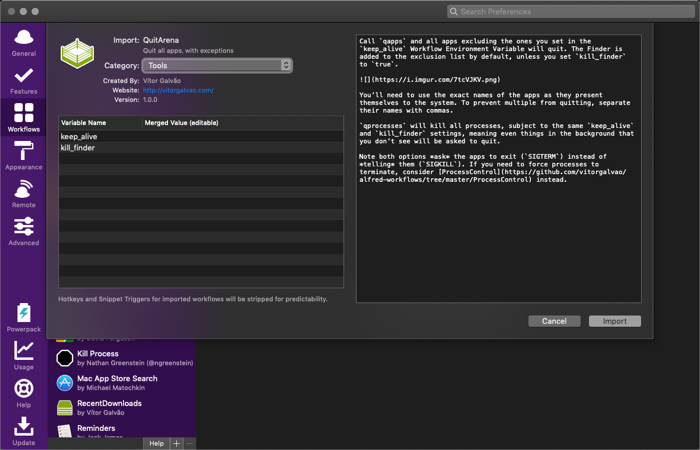This screenshot has width=700, height=450.
Task: Open the Powerpack section
Action: (x=24, y=317)
